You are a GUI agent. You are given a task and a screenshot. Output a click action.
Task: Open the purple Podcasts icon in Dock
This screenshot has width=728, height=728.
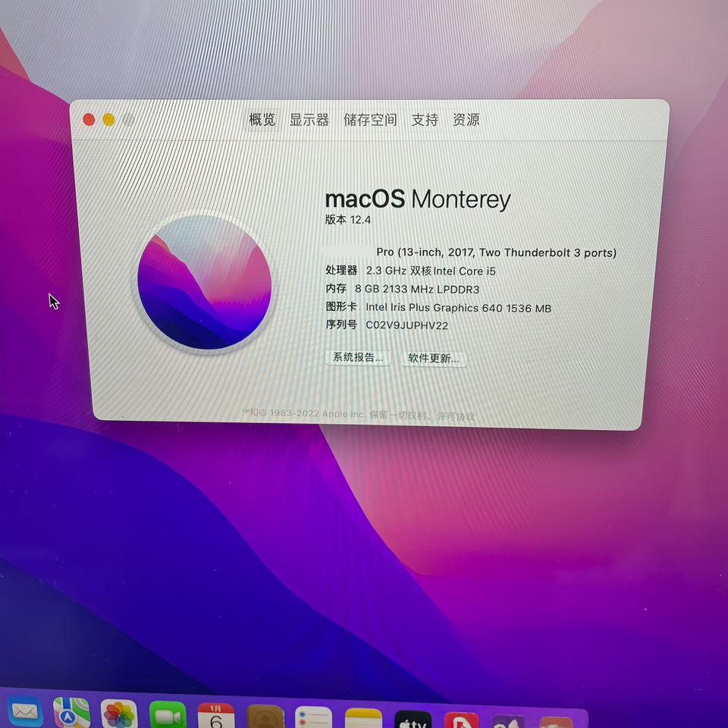[508, 721]
